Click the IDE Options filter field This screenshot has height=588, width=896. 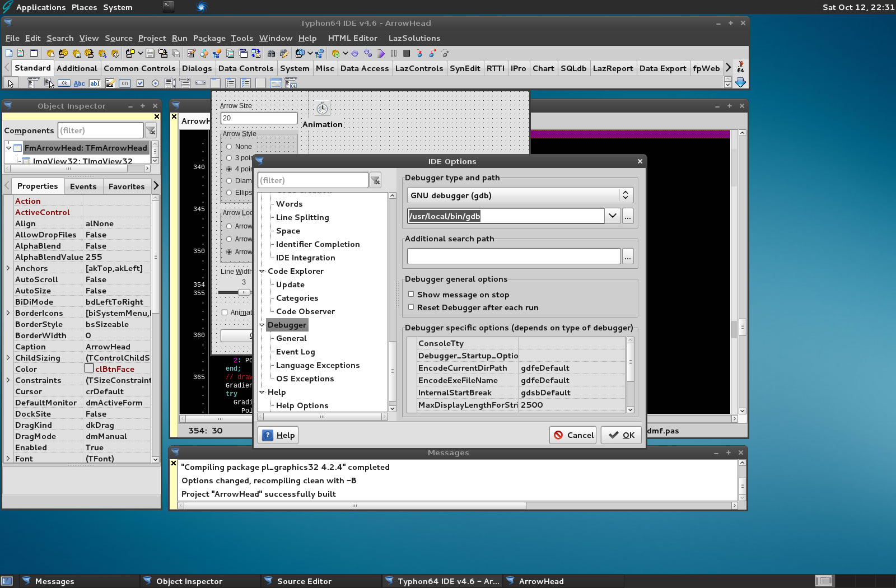click(x=312, y=180)
